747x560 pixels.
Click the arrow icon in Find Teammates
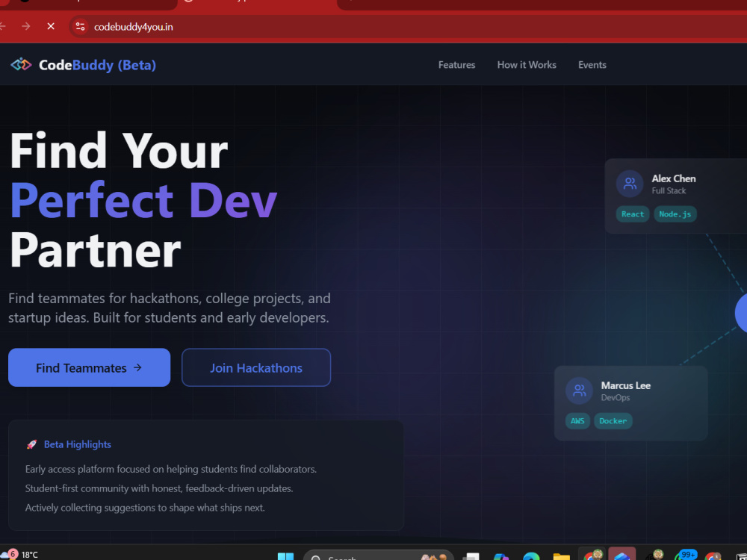(137, 367)
